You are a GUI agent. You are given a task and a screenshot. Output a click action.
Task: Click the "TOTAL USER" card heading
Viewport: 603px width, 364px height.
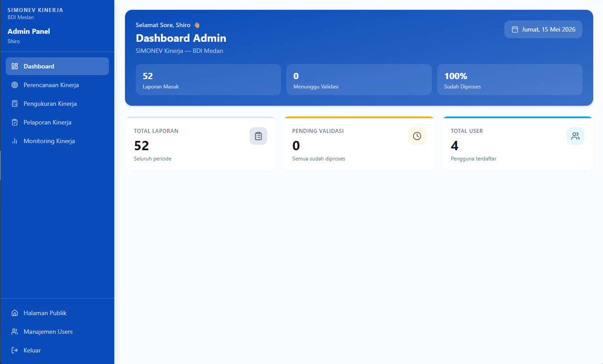pyautogui.click(x=467, y=131)
